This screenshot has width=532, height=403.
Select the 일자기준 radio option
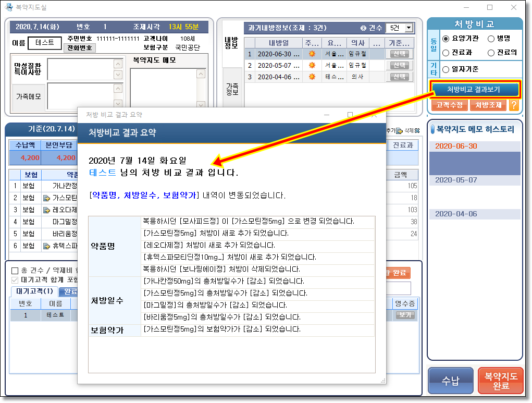pyautogui.click(x=446, y=69)
